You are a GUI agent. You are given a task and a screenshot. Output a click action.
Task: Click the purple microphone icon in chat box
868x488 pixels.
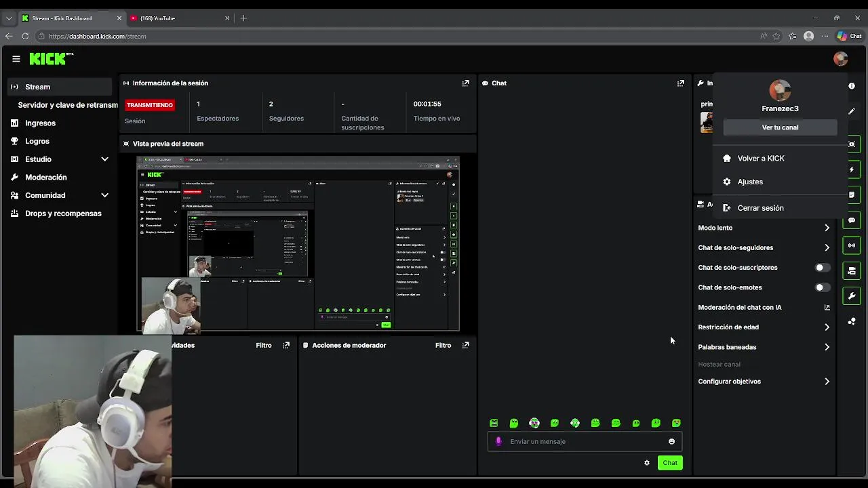[498, 441]
